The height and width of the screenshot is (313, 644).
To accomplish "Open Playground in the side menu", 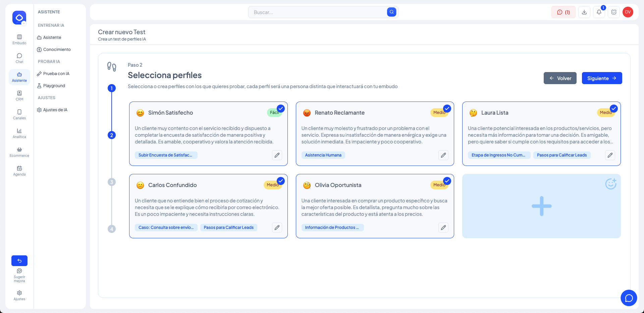I will (x=54, y=86).
